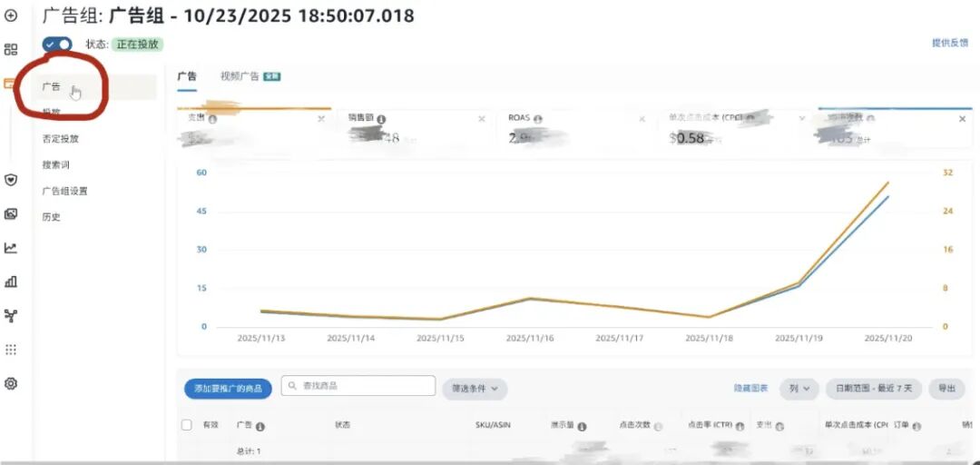The image size is (980, 465).
Task: Remove the 销售额 metric card
Action: (x=481, y=119)
